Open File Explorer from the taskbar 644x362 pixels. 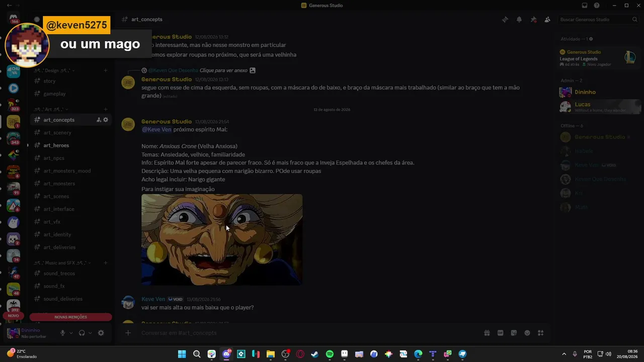click(270, 354)
